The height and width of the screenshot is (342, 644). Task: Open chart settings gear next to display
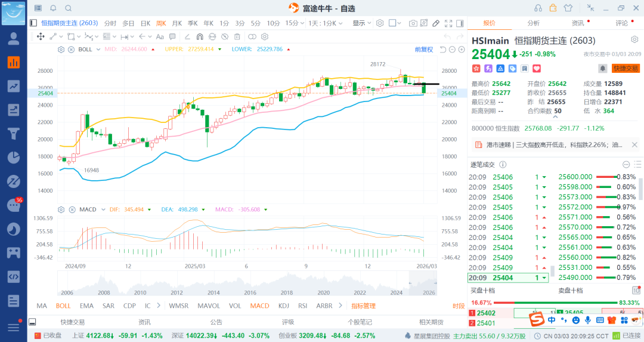click(x=380, y=23)
